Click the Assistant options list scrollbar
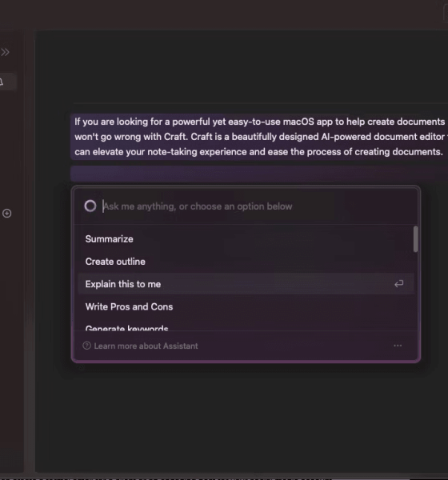The width and height of the screenshot is (448, 480). (x=415, y=239)
